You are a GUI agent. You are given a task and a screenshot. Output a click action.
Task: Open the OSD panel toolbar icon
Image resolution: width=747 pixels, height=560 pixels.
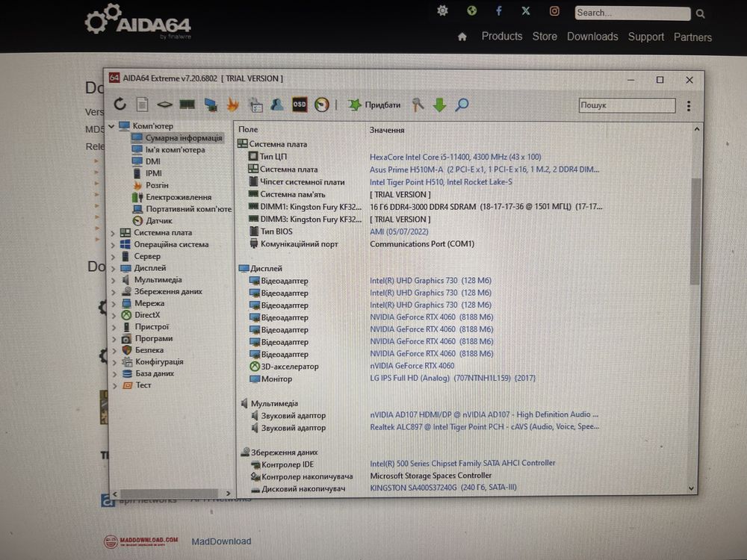[300, 105]
